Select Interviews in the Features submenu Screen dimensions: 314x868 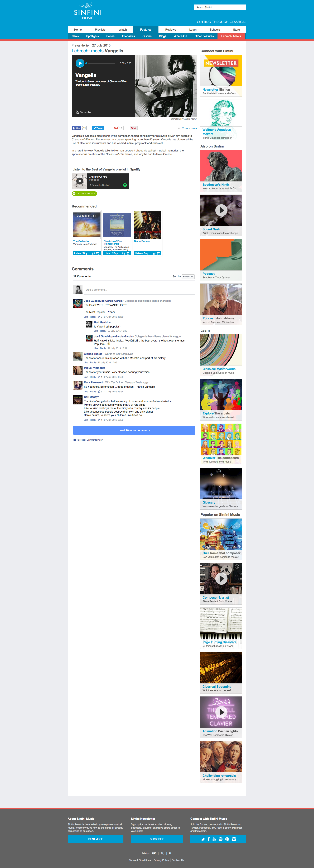[x=128, y=36]
